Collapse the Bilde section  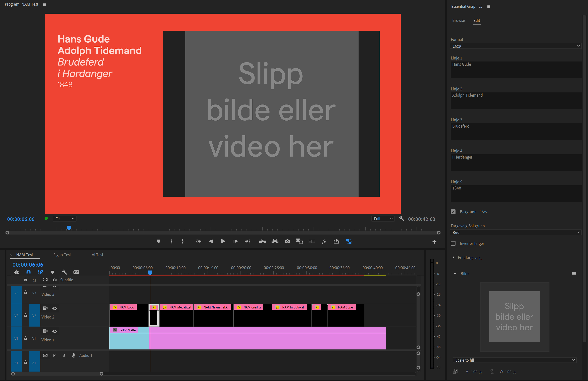[455, 273]
